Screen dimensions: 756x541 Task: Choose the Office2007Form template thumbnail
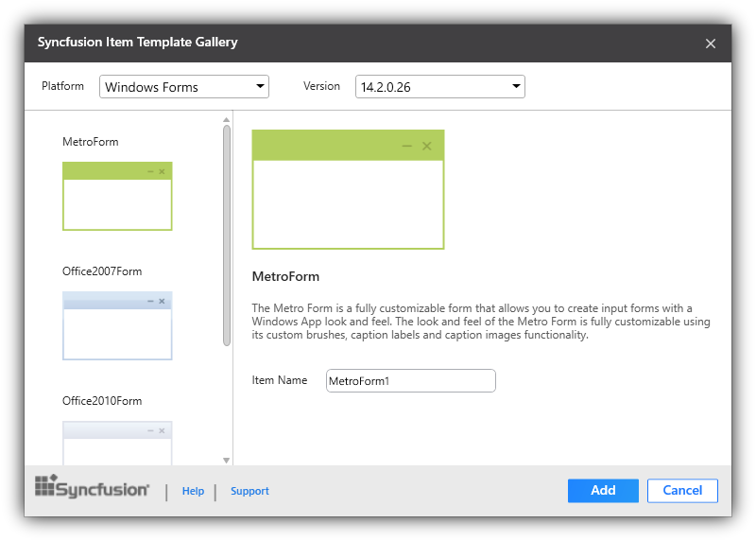(117, 325)
